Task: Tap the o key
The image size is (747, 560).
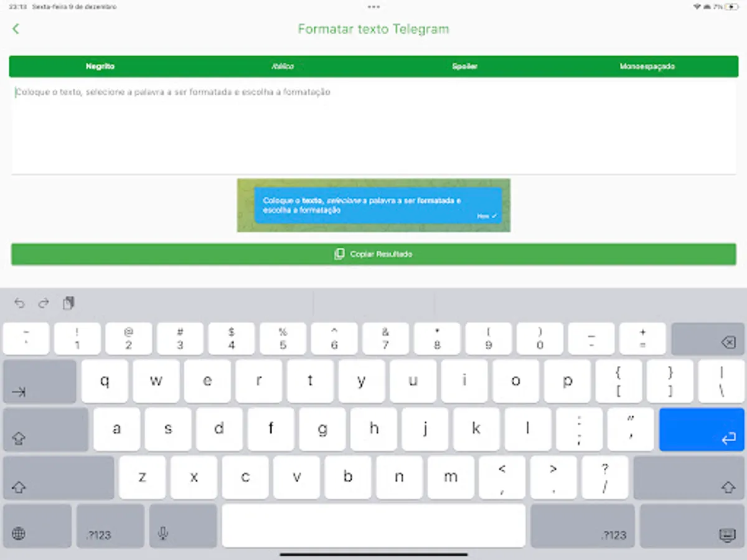Action: pos(515,381)
